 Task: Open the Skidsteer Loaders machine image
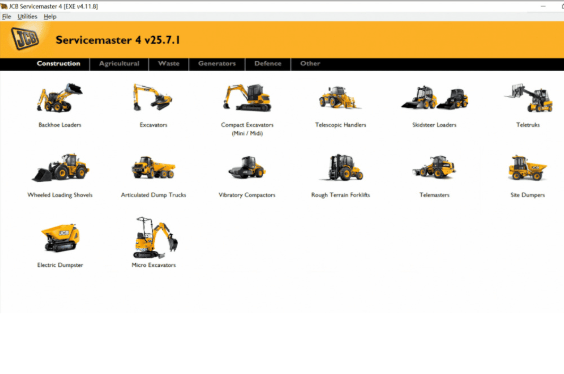click(435, 98)
